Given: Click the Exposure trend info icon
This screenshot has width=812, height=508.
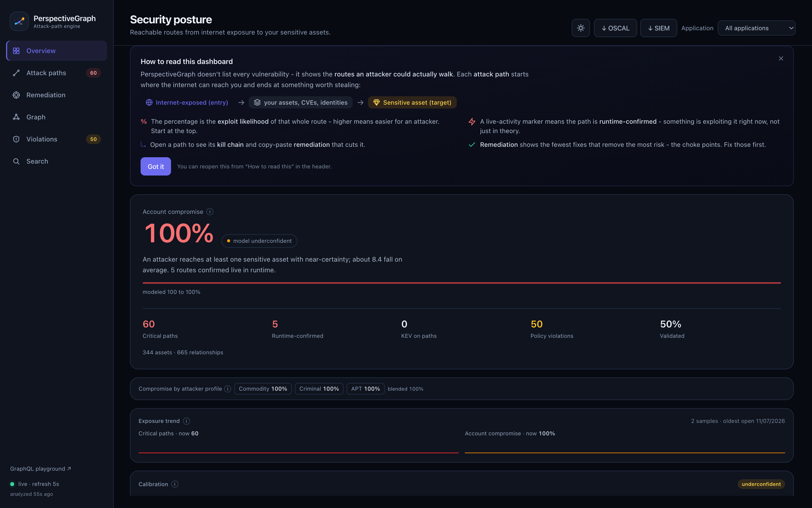Looking at the screenshot, I should 187,421.
